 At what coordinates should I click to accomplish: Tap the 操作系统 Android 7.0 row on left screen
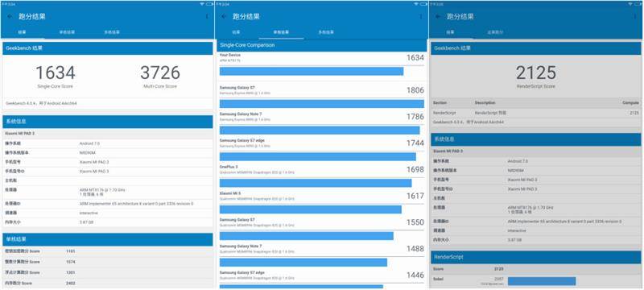[x=108, y=143]
